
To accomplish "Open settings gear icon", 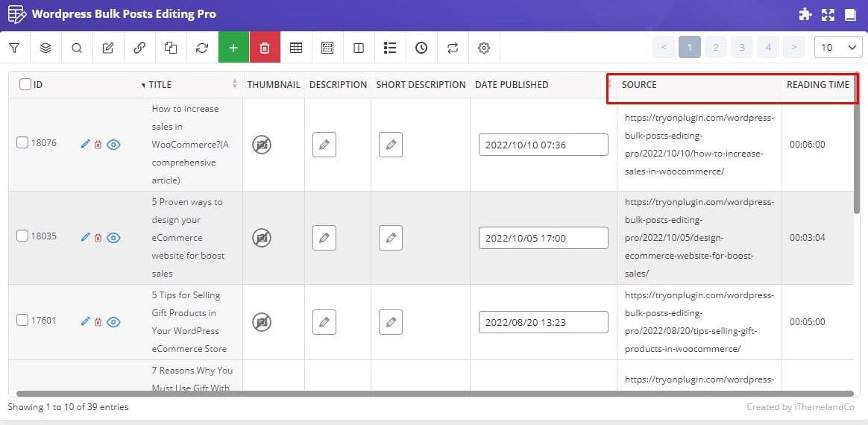I will 484,48.
